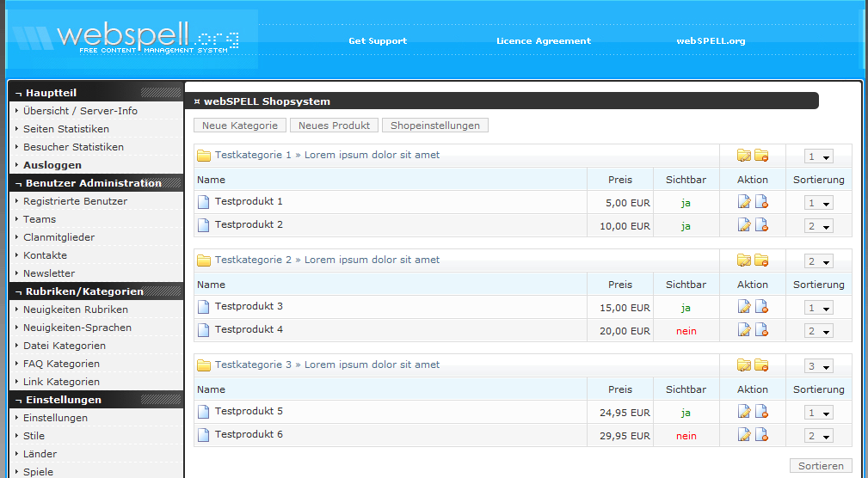
Task: Open Shopeinstellungen settings button
Action: pos(434,126)
